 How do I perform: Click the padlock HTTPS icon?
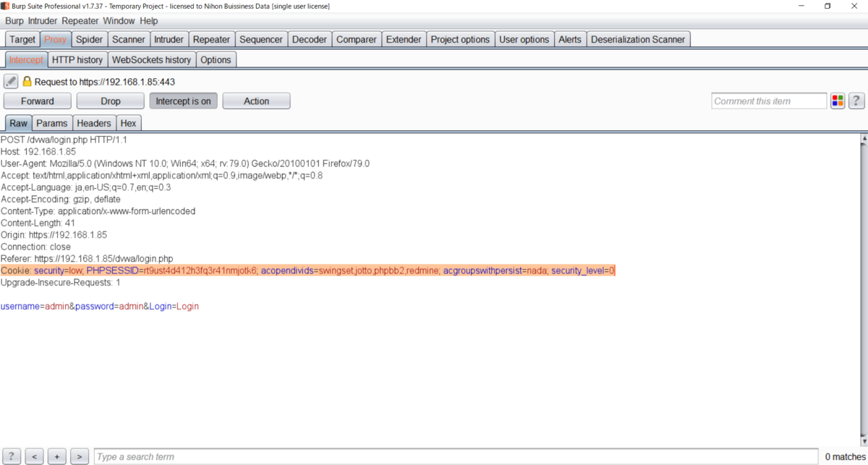(27, 82)
